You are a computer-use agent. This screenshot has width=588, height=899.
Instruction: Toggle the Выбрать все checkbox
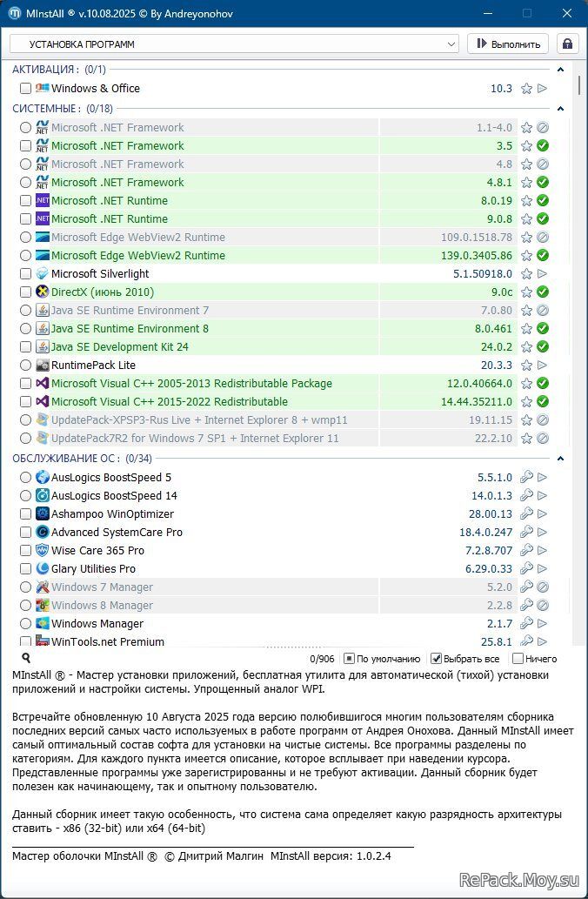click(x=436, y=659)
